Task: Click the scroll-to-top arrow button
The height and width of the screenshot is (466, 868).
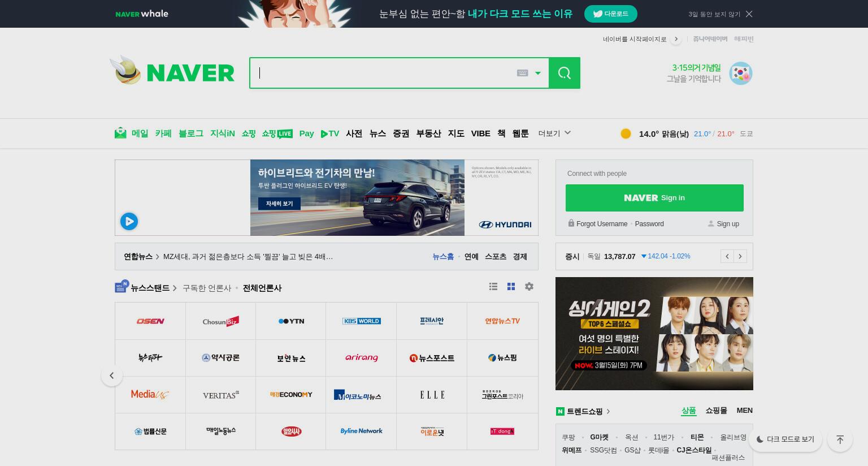Action: (x=840, y=439)
